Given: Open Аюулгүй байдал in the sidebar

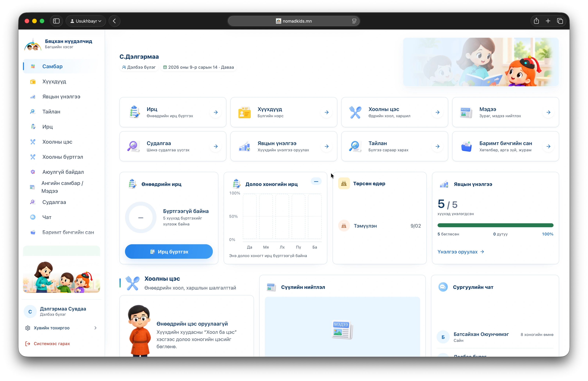Looking at the screenshot, I should [x=61, y=172].
